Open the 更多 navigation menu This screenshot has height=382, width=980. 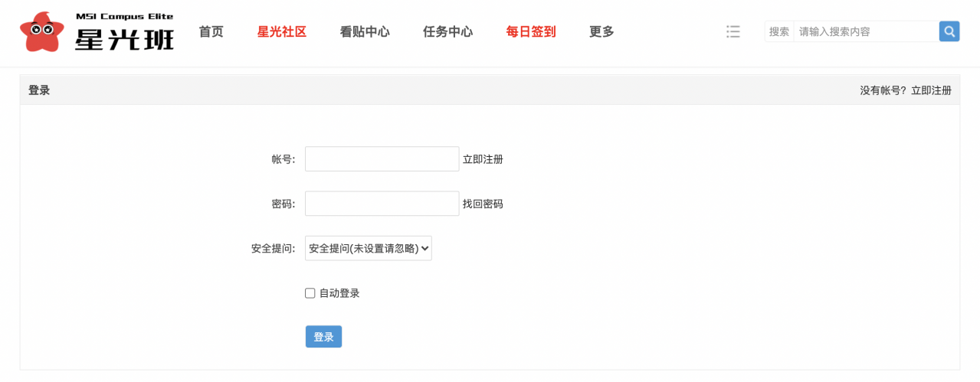coord(601,31)
